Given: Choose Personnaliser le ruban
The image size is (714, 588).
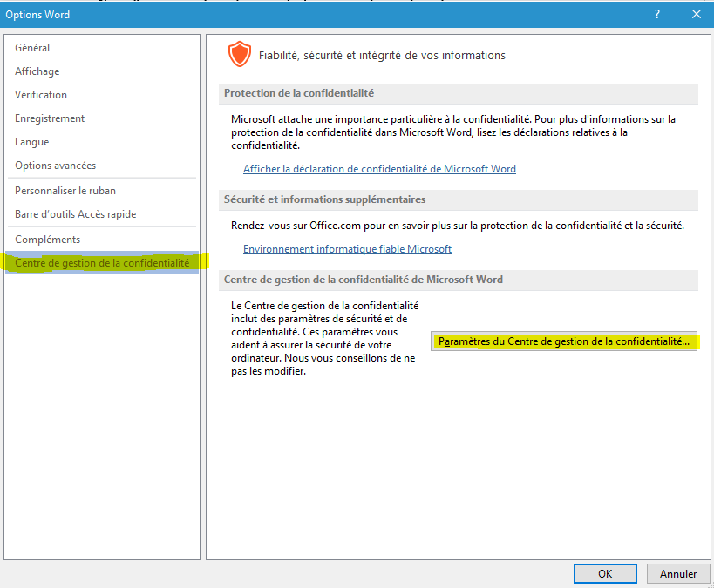Looking at the screenshot, I should [x=65, y=191].
